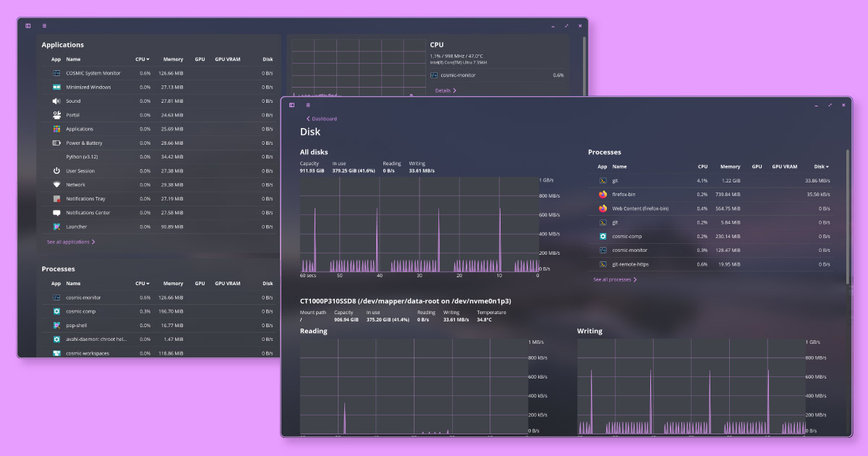Go back via the Dashboard link
The height and width of the screenshot is (456, 868).
[x=321, y=119]
